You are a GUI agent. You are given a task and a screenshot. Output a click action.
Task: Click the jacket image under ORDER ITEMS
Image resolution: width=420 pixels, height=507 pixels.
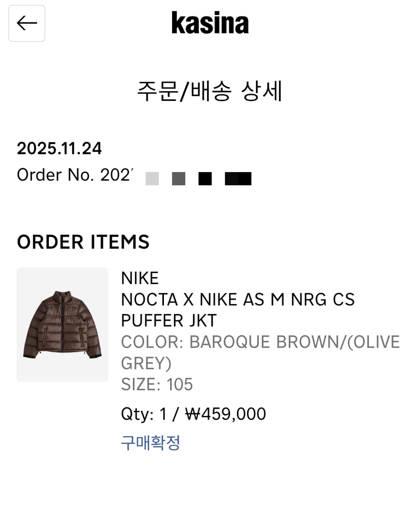click(x=62, y=324)
